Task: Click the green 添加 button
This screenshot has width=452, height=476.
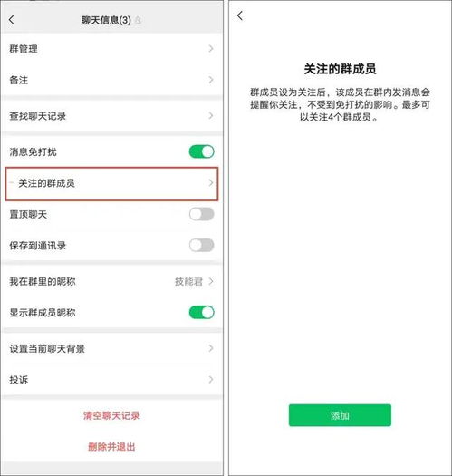Action: [x=340, y=415]
